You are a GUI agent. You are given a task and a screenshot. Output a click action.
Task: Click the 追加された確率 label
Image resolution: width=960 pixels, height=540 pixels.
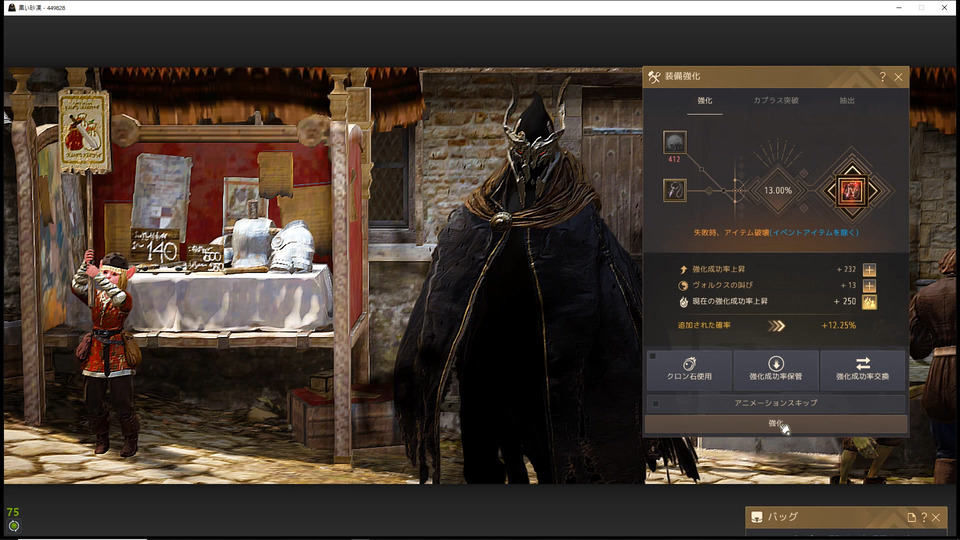tap(704, 325)
